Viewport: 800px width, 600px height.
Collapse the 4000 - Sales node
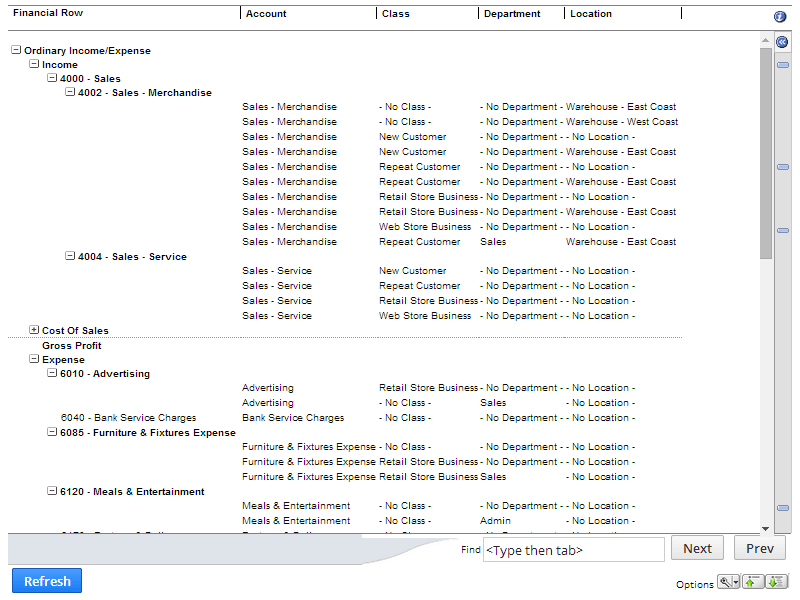52,78
